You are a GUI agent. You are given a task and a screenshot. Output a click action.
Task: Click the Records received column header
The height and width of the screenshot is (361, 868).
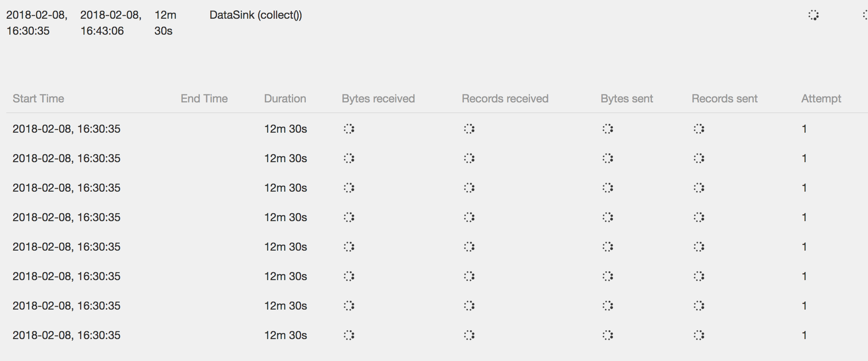coord(505,98)
